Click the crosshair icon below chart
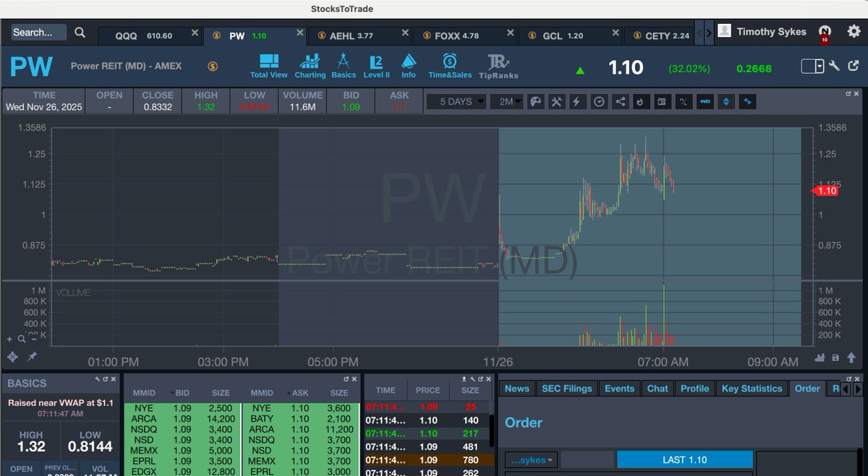This screenshot has width=868, height=476. 12,357
